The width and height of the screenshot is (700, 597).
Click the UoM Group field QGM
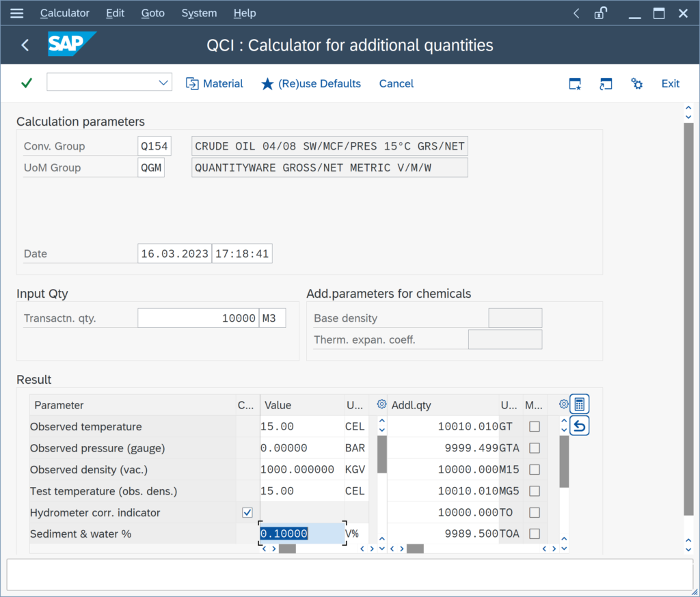(151, 167)
